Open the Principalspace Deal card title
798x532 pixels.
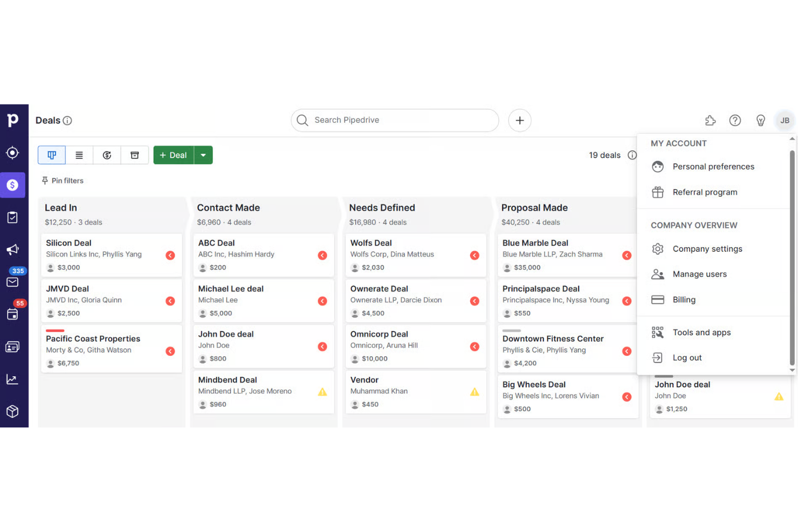tap(541, 289)
